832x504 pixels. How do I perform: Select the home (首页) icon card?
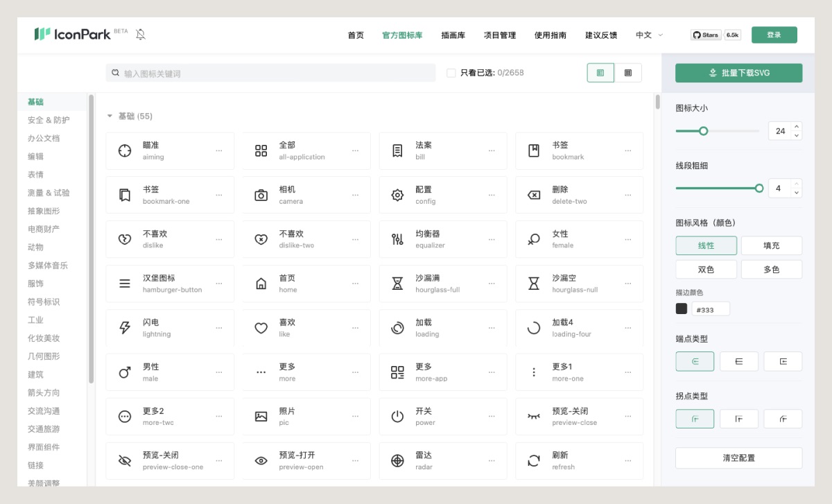(306, 284)
